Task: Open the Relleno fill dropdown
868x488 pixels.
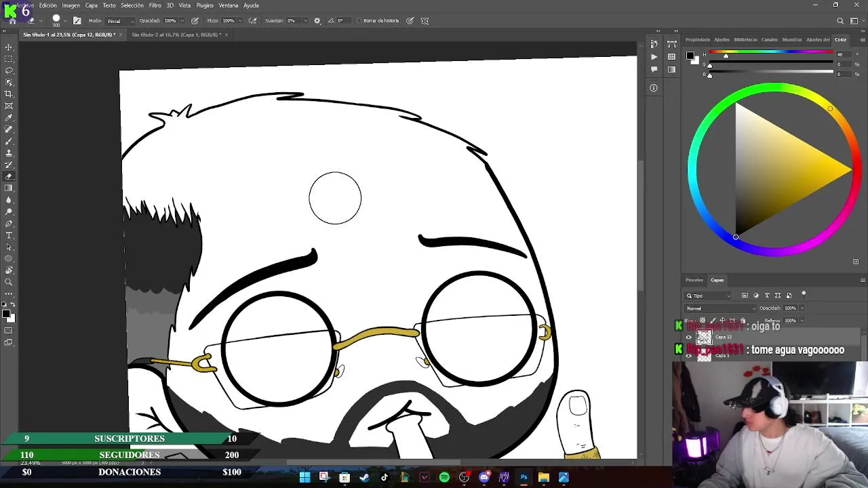Action: 802,321
